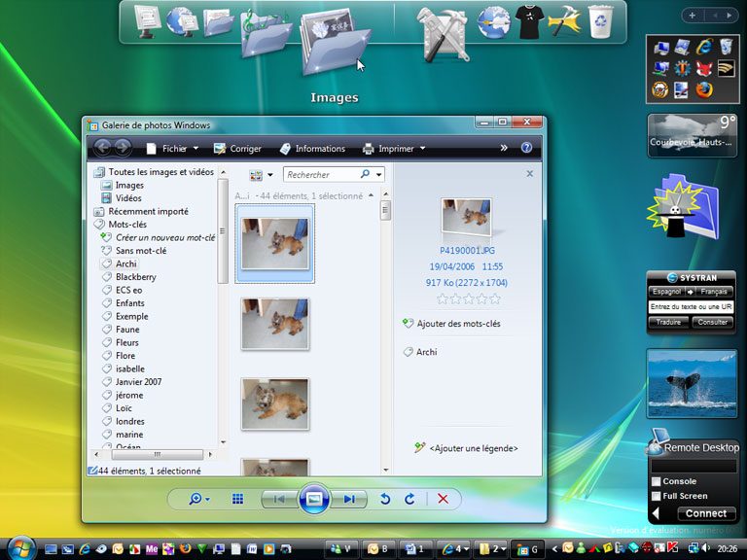The width and height of the screenshot is (747, 560).
Task: Rate the photo with the fifth star
Action: click(x=495, y=299)
